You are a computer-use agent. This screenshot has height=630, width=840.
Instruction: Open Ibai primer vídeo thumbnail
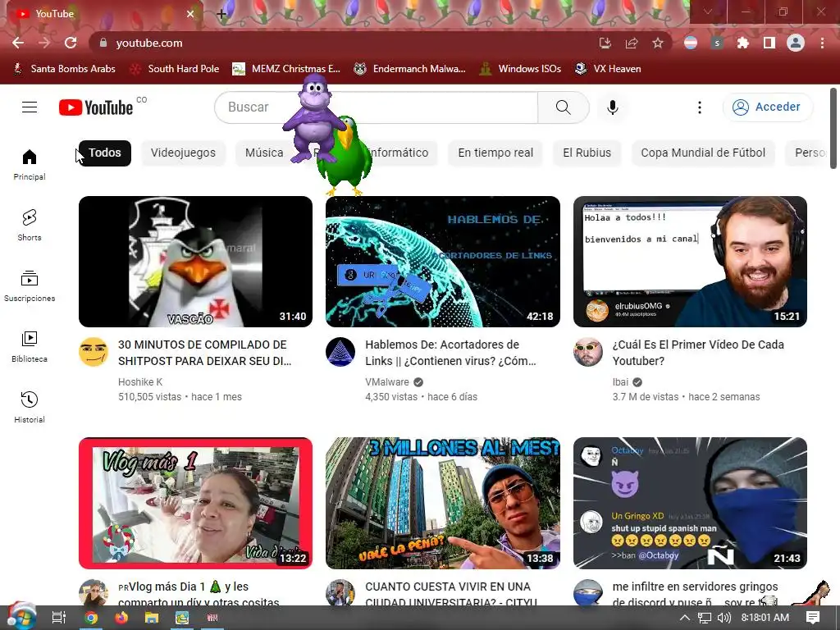[690, 262]
